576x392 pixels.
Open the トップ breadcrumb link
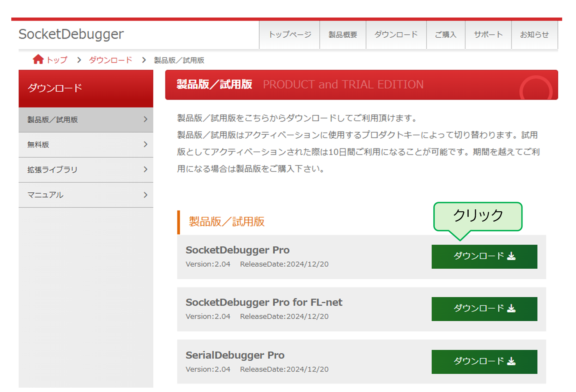point(57,60)
